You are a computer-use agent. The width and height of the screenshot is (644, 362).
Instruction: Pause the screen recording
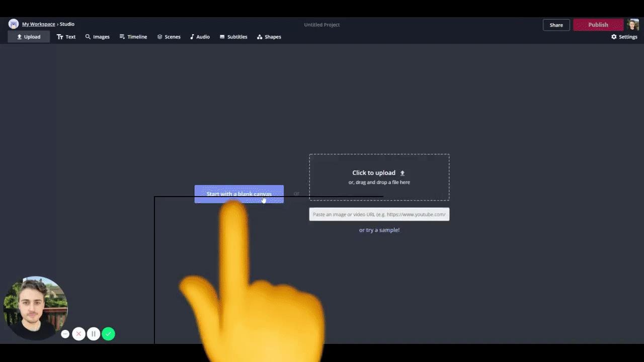[94, 334]
